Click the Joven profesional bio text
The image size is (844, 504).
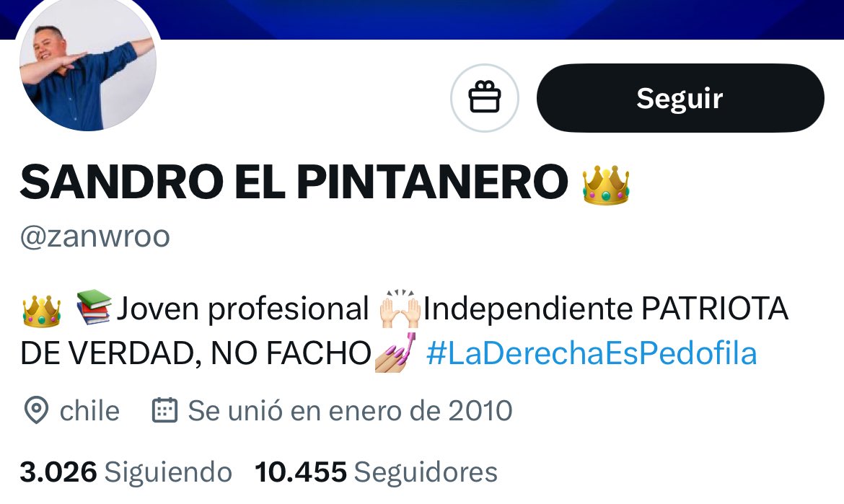tap(243, 309)
